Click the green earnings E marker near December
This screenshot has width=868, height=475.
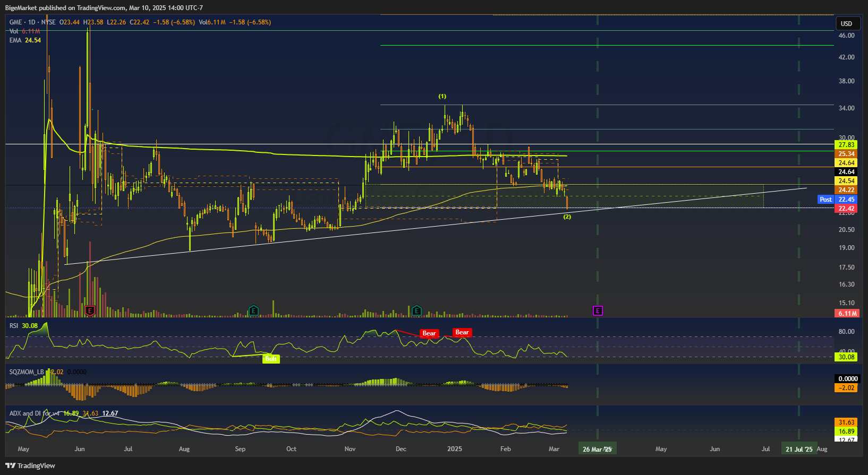[416, 310]
